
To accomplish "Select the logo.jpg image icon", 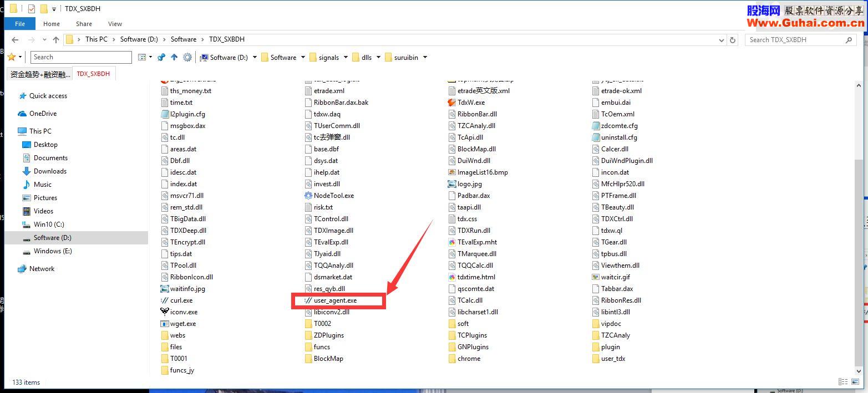I will click(x=451, y=184).
